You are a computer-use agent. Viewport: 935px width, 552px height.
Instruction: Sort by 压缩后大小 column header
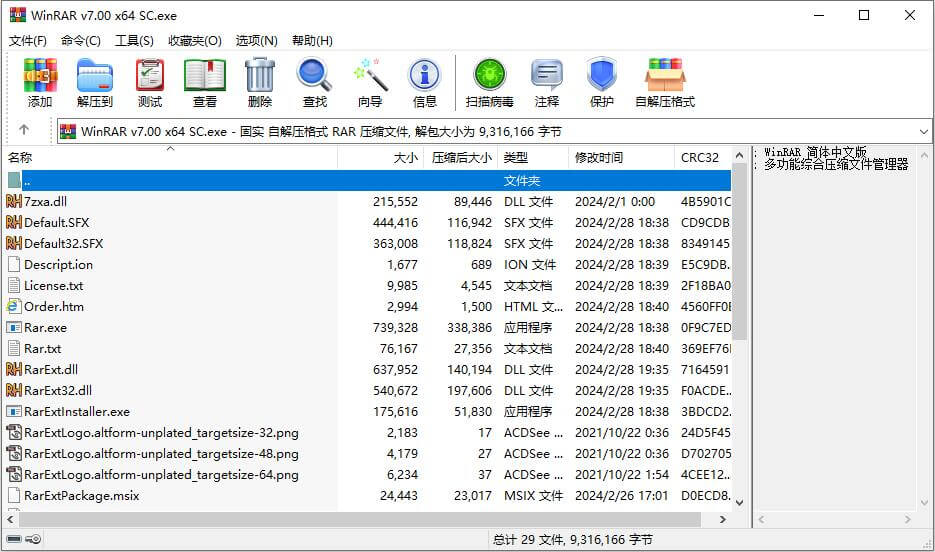pos(460,157)
